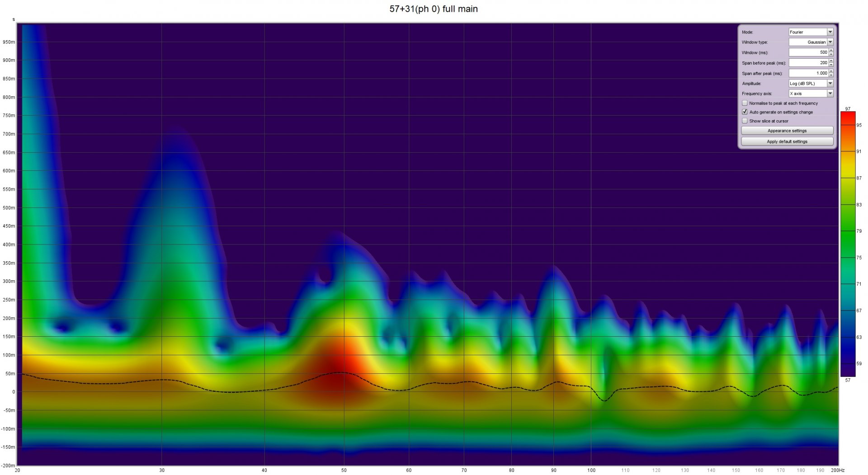Click the 'Span after peak (ms):' label
The width and height of the screenshot is (868, 475).
[762, 73]
